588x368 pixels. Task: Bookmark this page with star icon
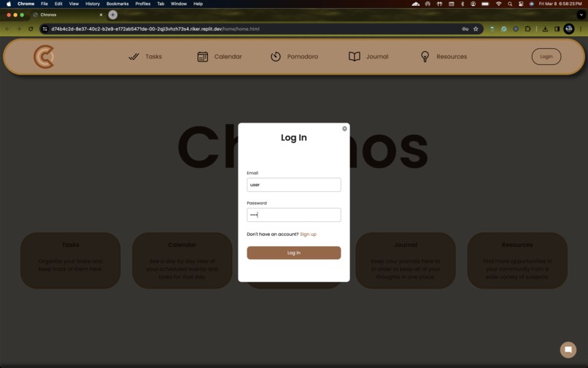point(476,29)
